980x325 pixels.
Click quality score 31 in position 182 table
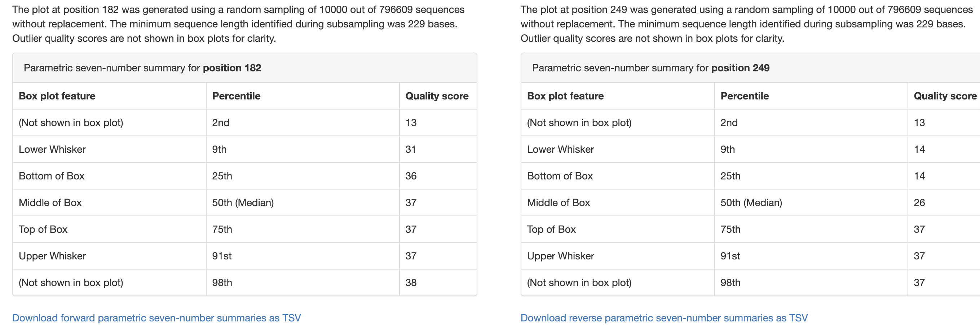tap(410, 150)
